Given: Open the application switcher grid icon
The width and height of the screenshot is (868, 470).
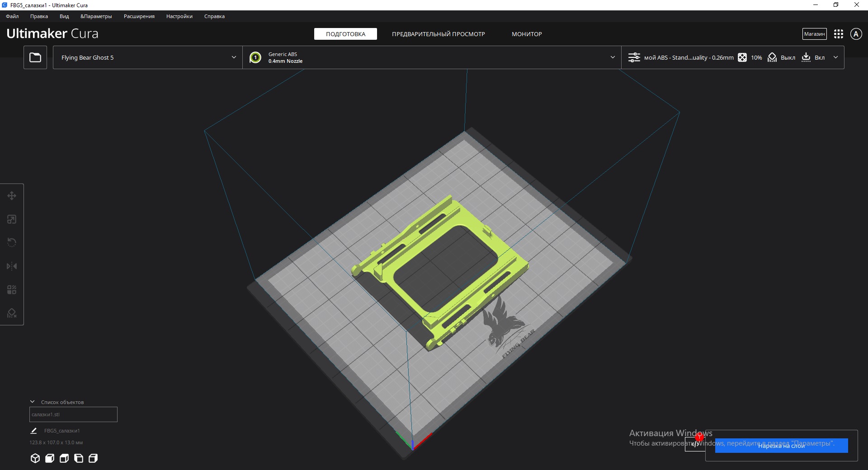Looking at the screenshot, I should 839,34.
